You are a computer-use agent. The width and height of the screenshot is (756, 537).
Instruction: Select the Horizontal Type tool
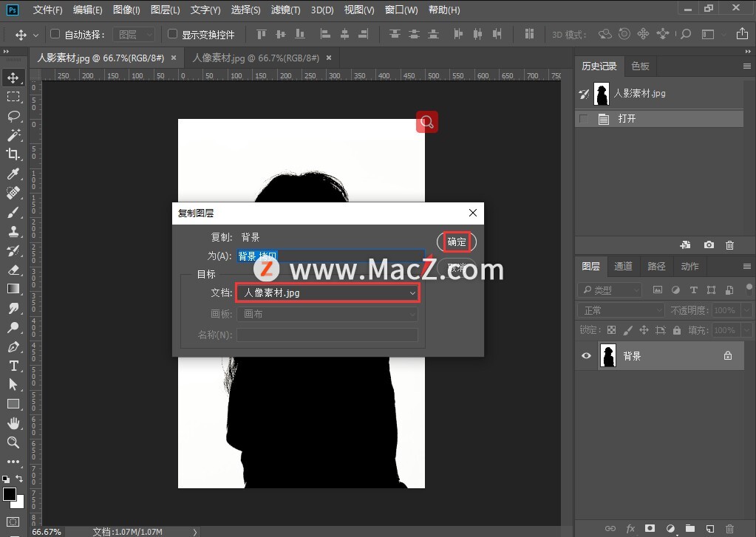tap(13, 366)
